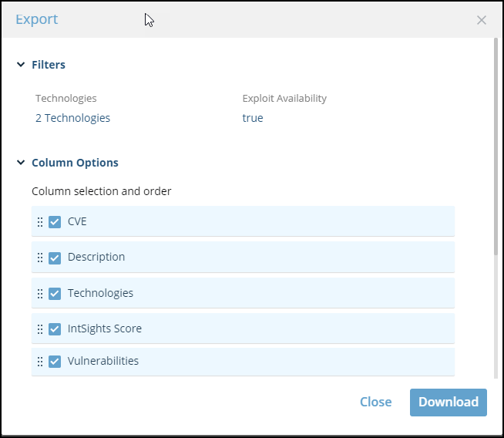Click the dialog's vertical scrollbar

pos(496,147)
